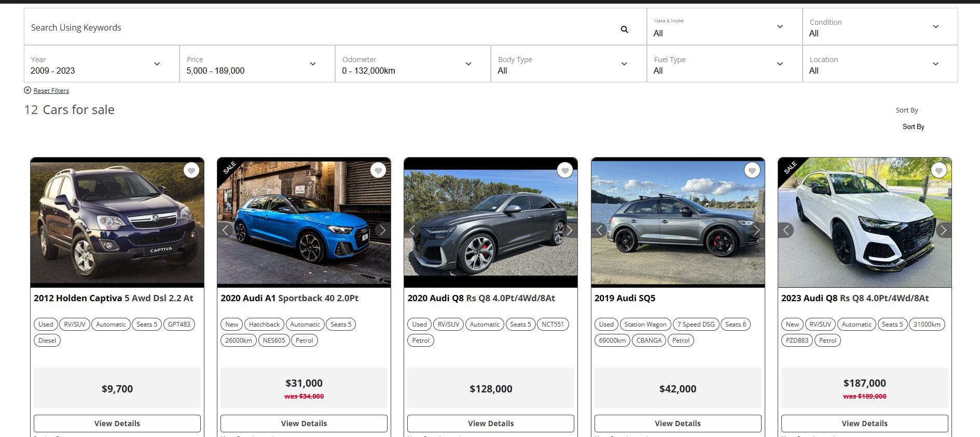Click the search magnifier icon
Viewport: 980px width, 437px height.
click(624, 30)
